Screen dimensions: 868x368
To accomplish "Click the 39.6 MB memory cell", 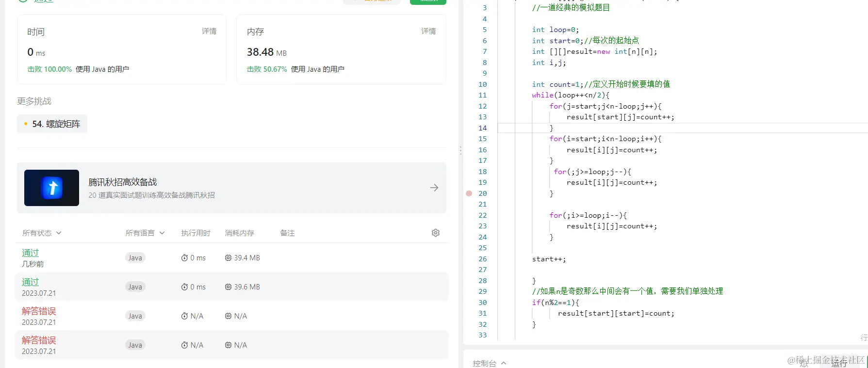I will pos(242,287).
